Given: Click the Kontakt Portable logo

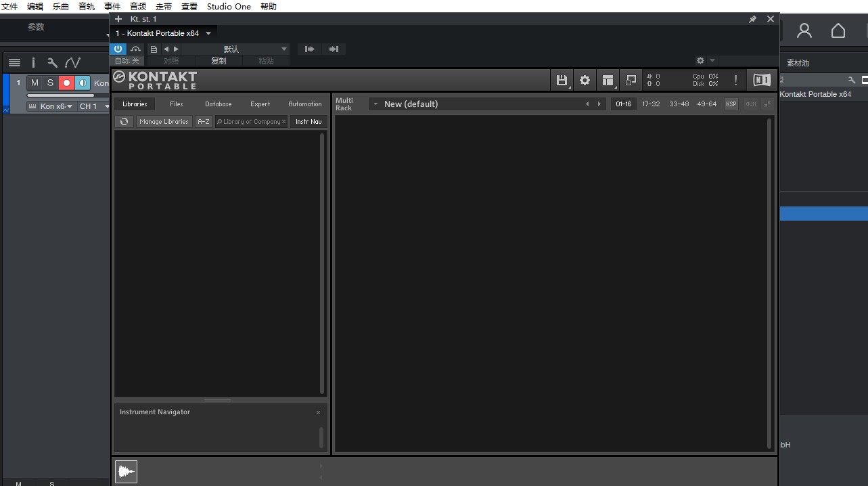Looking at the screenshot, I should click(x=155, y=80).
